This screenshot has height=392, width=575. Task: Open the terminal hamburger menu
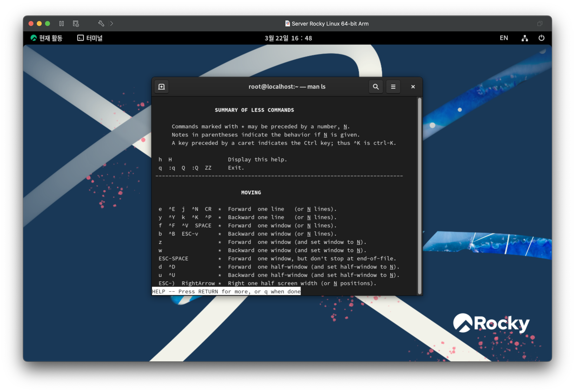[393, 87]
